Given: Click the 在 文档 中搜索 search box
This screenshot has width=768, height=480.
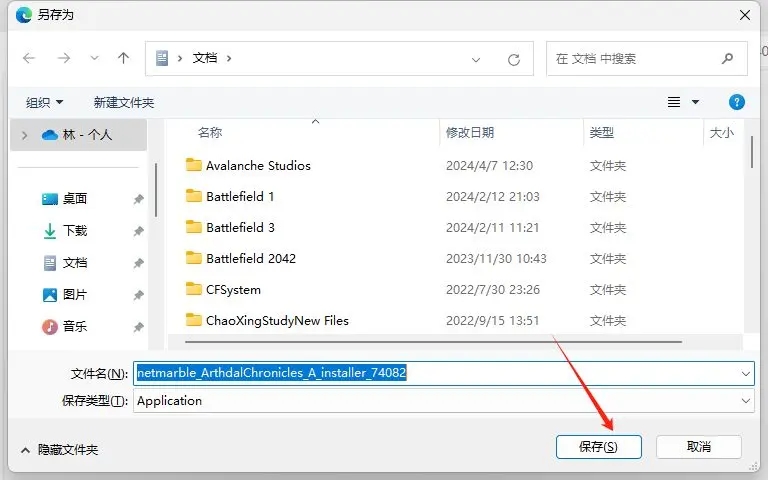Looking at the screenshot, I should [647, 59].
